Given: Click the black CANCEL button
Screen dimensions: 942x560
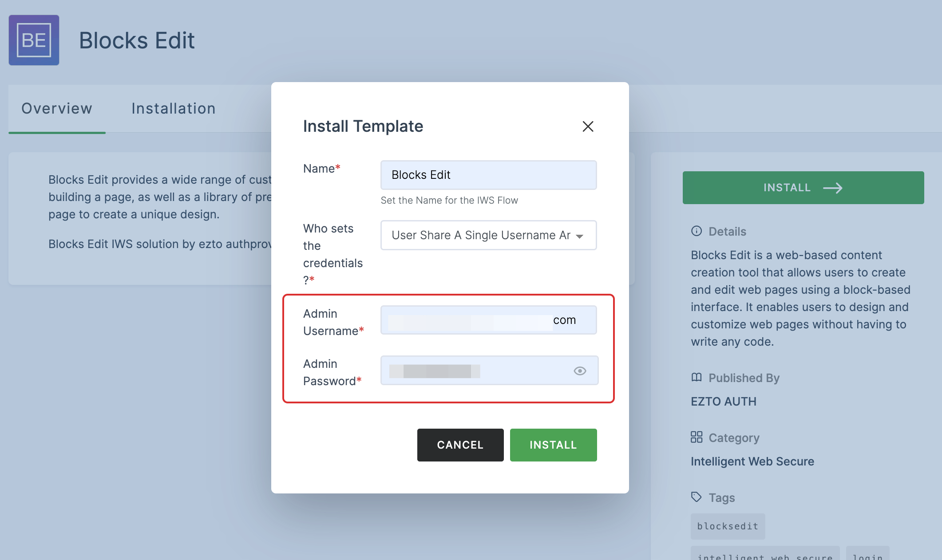Looking at the screenshot, I should (x=460, y=445).
